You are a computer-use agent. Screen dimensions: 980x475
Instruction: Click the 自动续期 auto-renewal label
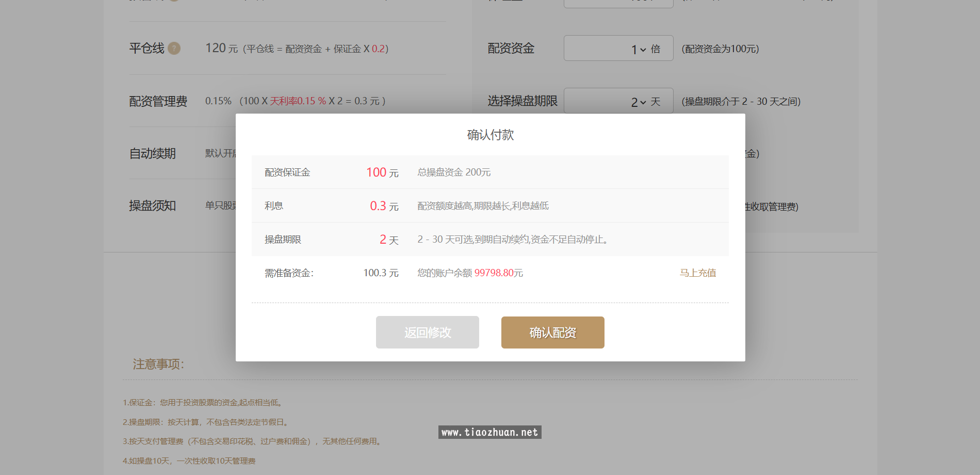pos(153,153)
